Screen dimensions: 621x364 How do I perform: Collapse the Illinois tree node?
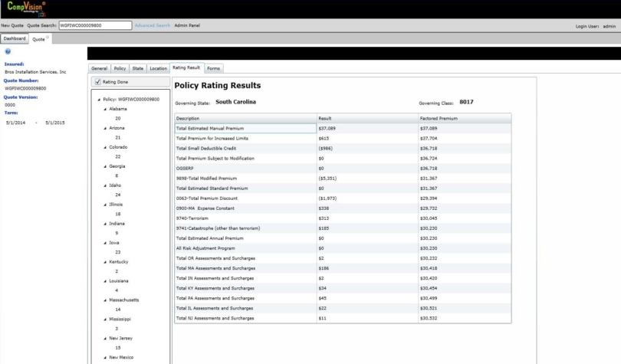(x=105, y=205)
